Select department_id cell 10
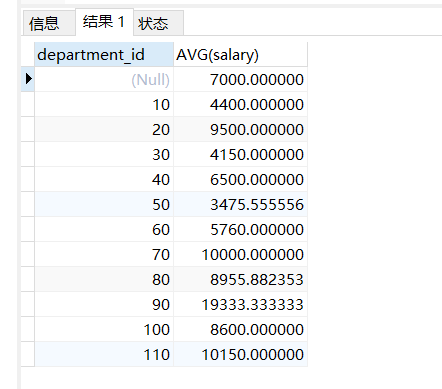This screenshot has height=389, width=442. (104, 104)
